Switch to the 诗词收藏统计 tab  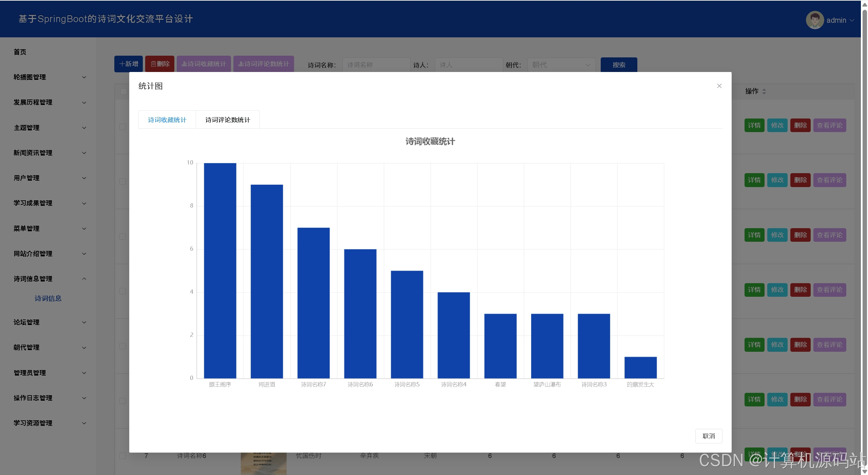(167, 120)
